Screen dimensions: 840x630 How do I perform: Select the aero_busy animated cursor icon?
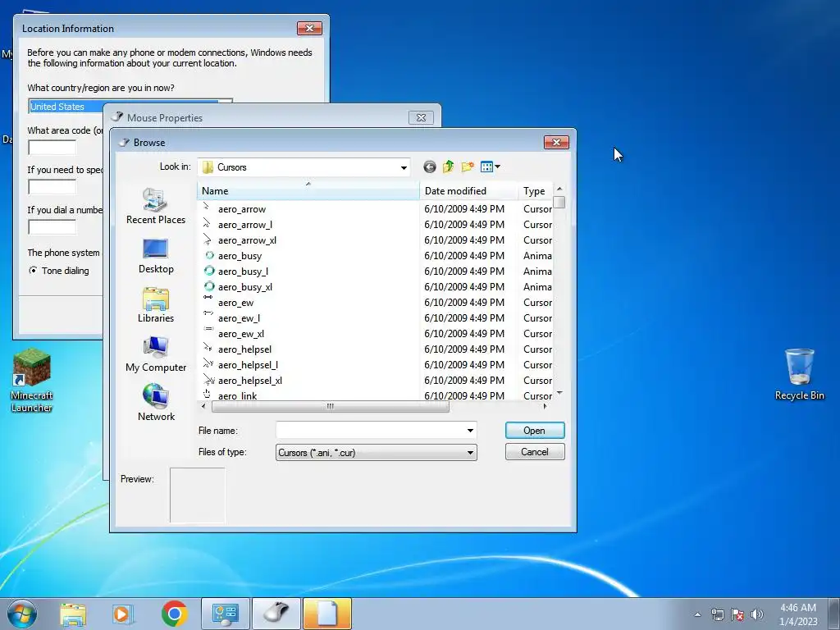(x=209, y=256)
